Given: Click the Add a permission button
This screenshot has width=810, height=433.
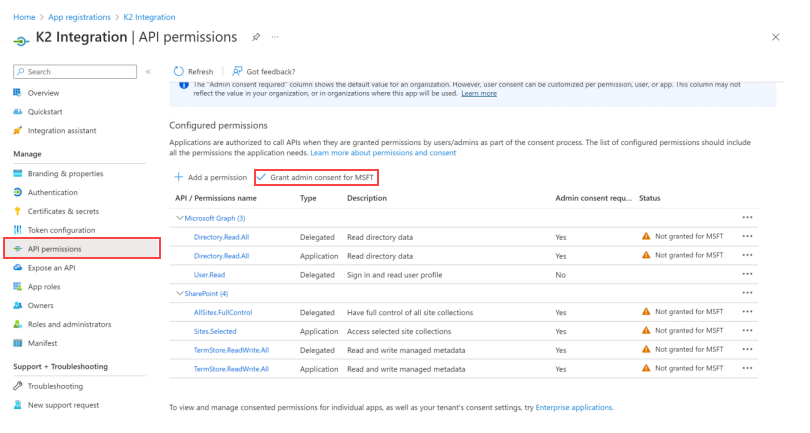Looking at the screenshot, I should [211, 177].
